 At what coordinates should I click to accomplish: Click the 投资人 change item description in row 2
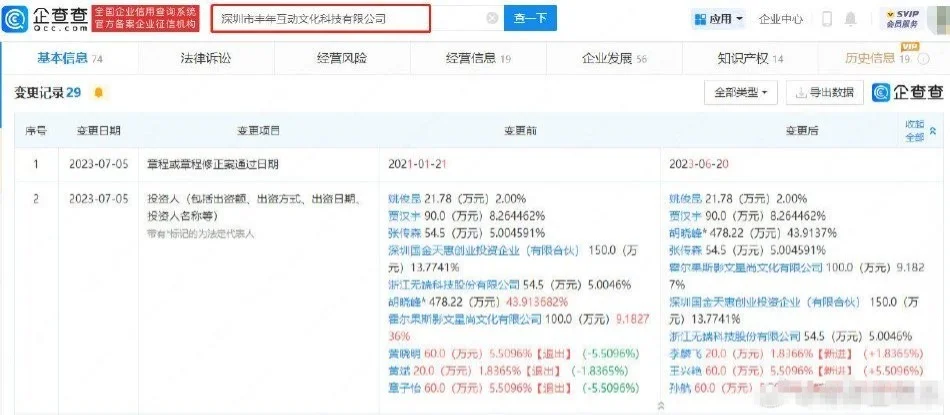[x=254, y=207]
